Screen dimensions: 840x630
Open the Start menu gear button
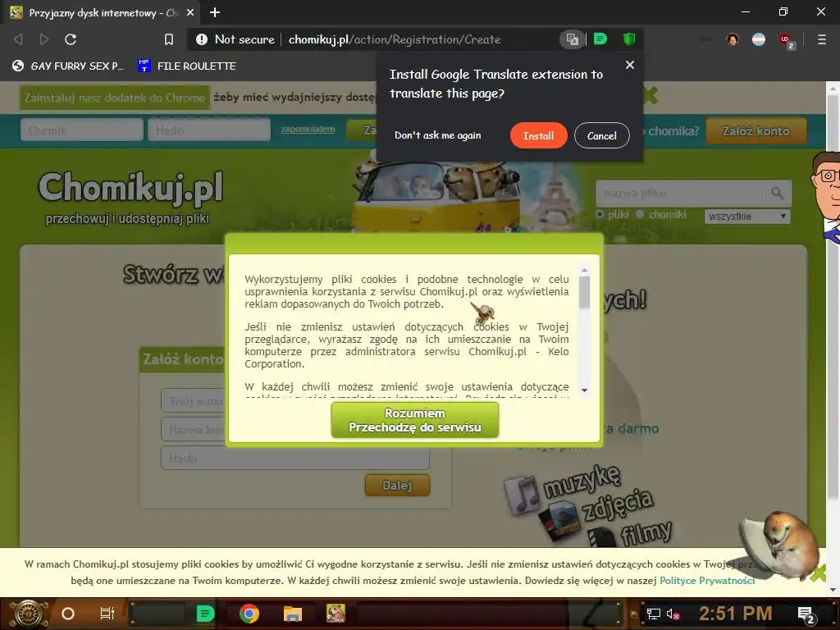(x=28, y=614)
